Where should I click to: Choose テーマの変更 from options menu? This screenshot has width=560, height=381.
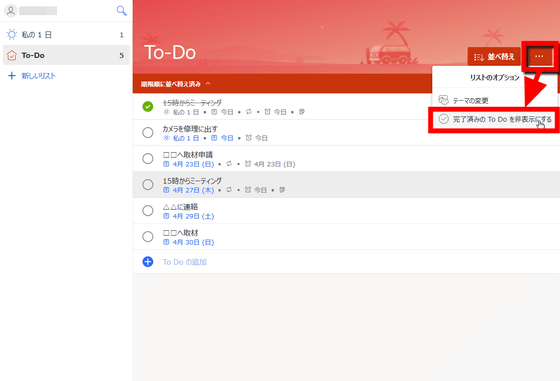494,101
